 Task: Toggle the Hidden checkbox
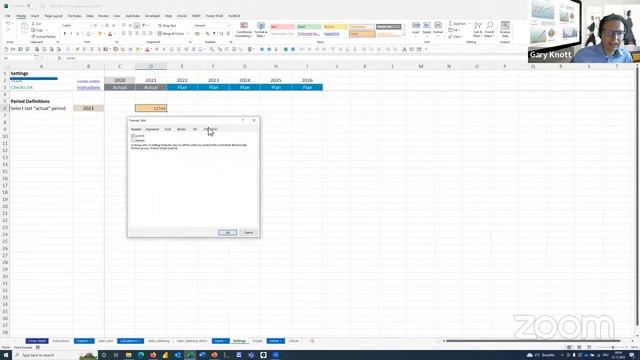point(133,140)
